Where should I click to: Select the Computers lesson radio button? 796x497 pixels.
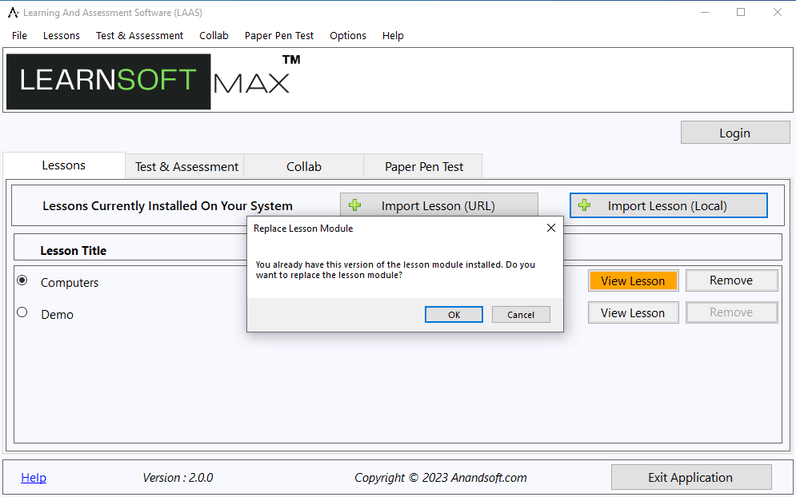coord(22,280)
